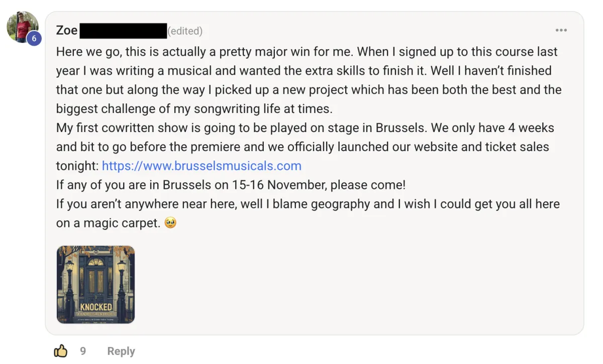Click the pleading face emoji
The width and height of the screenshot is (603, 364).
(x=171, y=223)
